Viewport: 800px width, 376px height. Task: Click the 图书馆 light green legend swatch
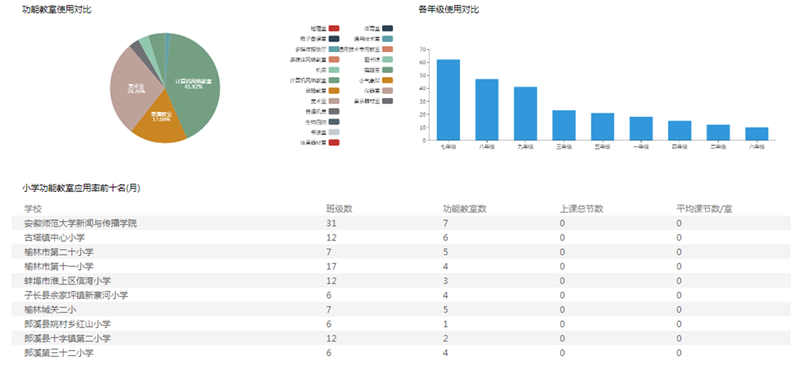pos(387,60)
